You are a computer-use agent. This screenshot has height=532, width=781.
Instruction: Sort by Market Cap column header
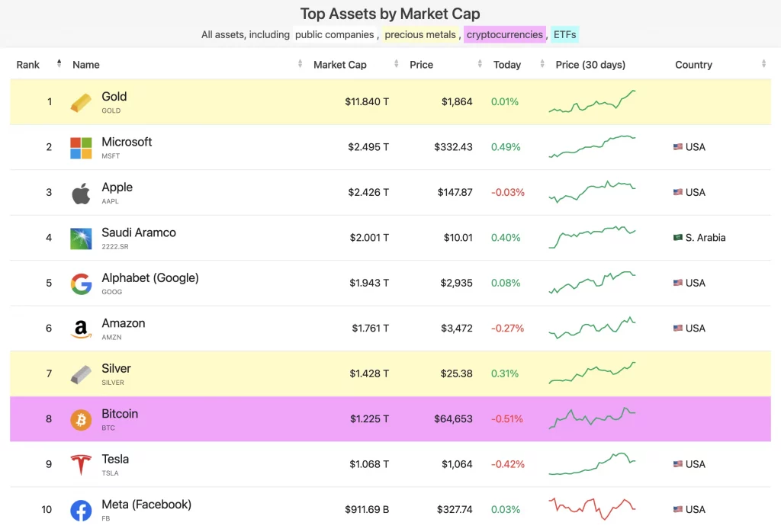pos(340,65)
